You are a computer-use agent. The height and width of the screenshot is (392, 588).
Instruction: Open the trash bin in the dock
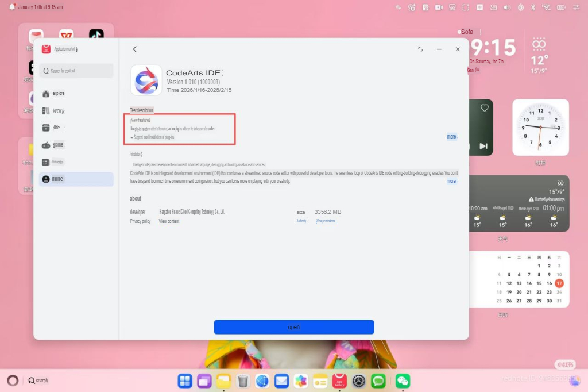pos(243,381)
